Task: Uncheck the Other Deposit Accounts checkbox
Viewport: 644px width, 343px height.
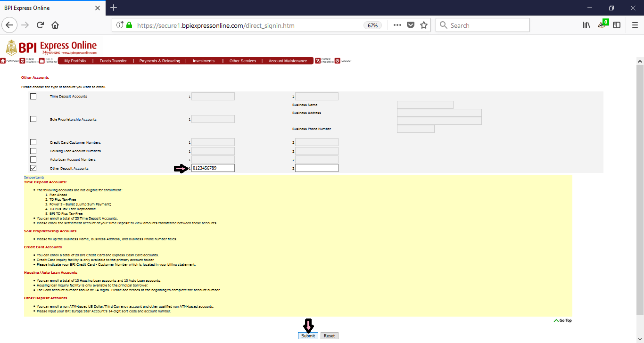Action: [33, 167]
